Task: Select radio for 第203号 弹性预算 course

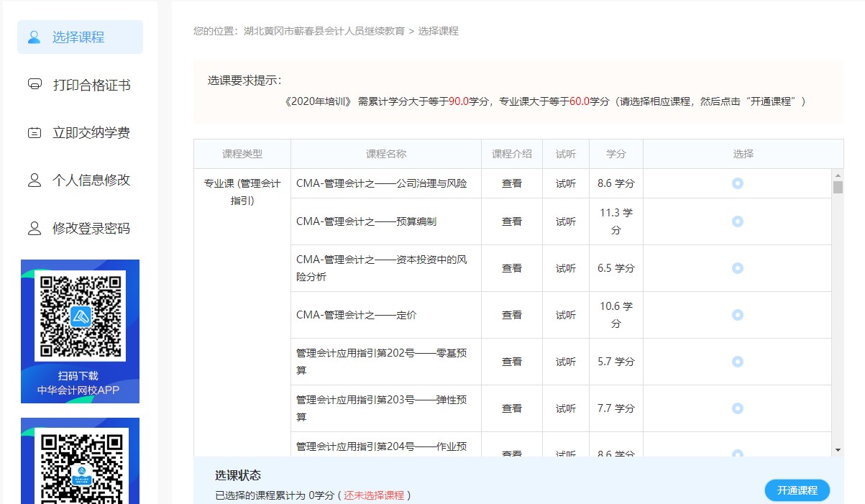Action: [737, 408]
